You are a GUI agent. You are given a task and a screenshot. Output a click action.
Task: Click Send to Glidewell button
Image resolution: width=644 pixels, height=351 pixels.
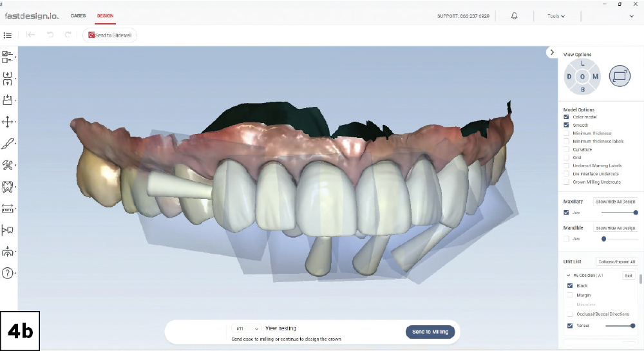[x=109, y=35]
